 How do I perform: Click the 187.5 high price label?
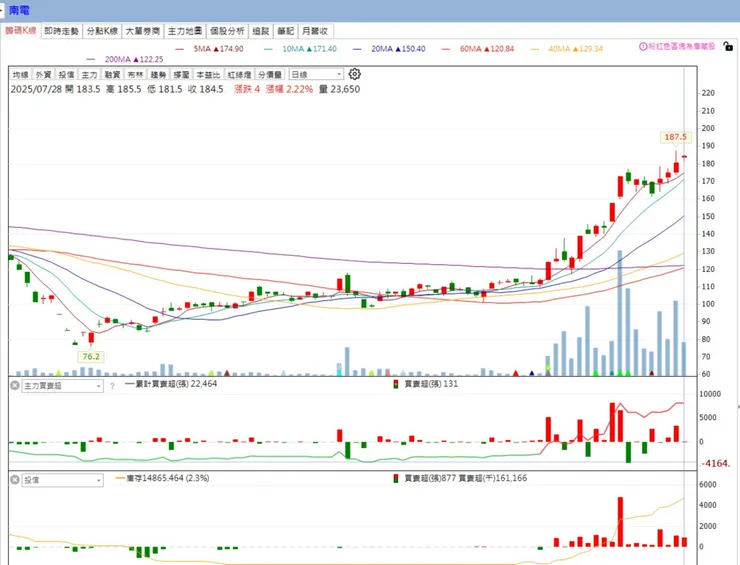[x=675, y=137]
